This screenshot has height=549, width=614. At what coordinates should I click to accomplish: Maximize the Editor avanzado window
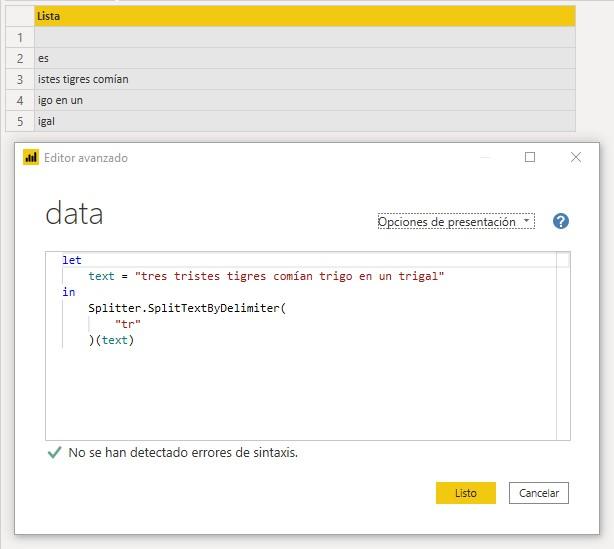(x=530, y=157)
